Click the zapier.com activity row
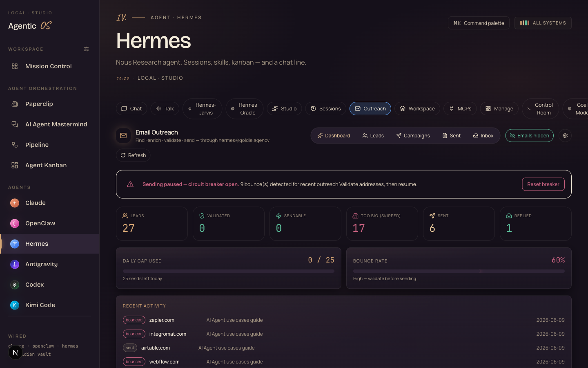Viewport: 588px width, 368px height. pyautogui.click(x=344, y=320)
